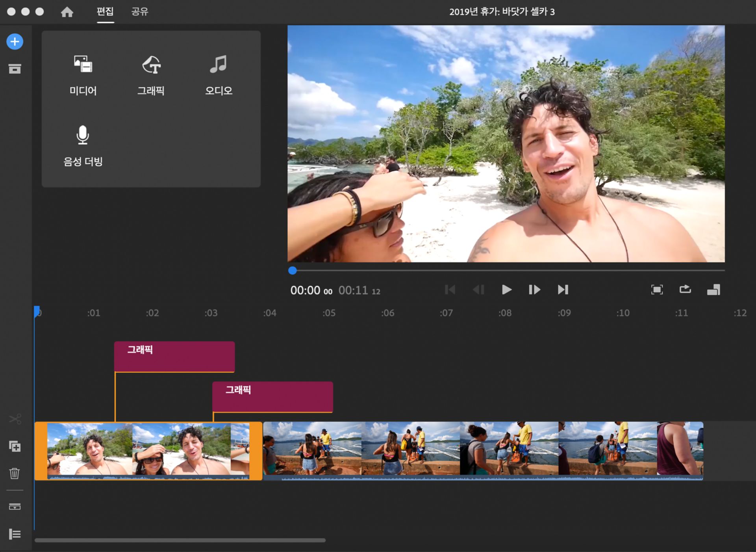Expand the track controls at sidebar bottom
756x552 pixels.
tap(15, 534)
